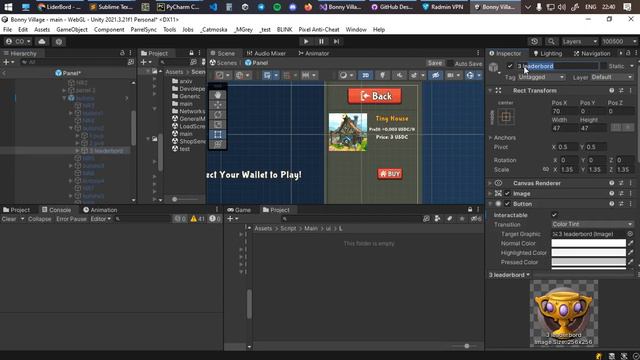Toggle scene visibility hidden-objects icon
The image size is (640, 360).
(x=435, y=75)
